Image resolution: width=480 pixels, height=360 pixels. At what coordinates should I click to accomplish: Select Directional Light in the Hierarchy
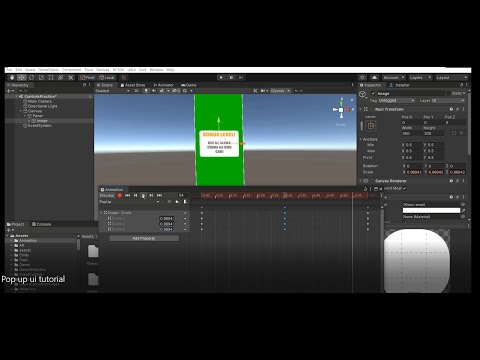click(x=42, y=106)
